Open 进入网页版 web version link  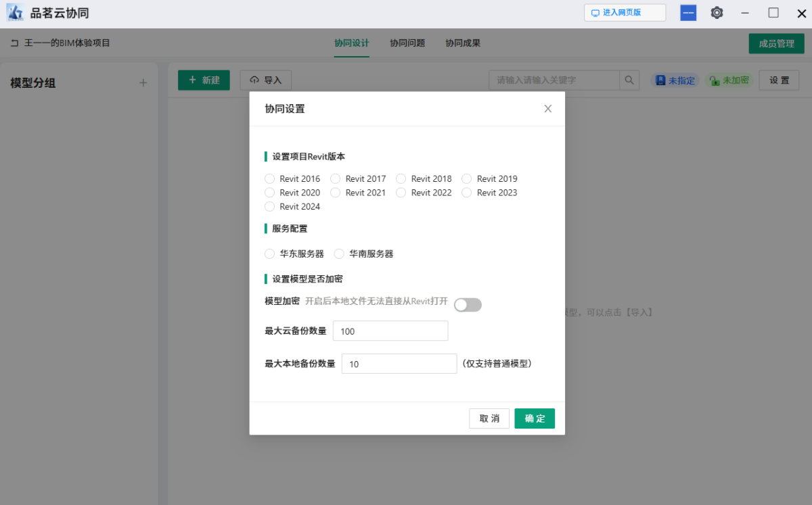tap(625, 12)
